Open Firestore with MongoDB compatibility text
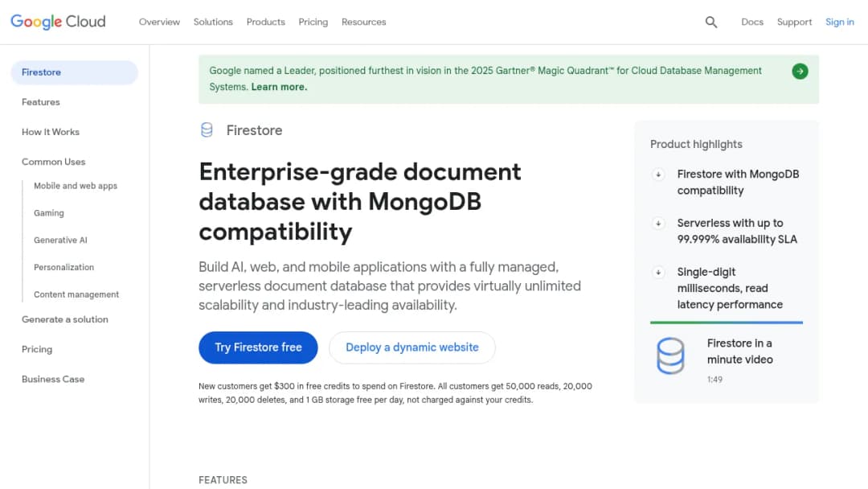868x489 pixels. pos(738,183)
